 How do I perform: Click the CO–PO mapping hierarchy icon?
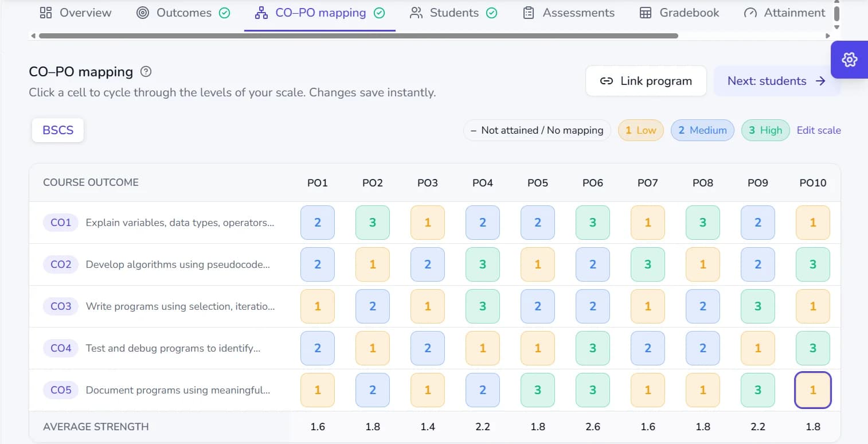click(261, 13)
